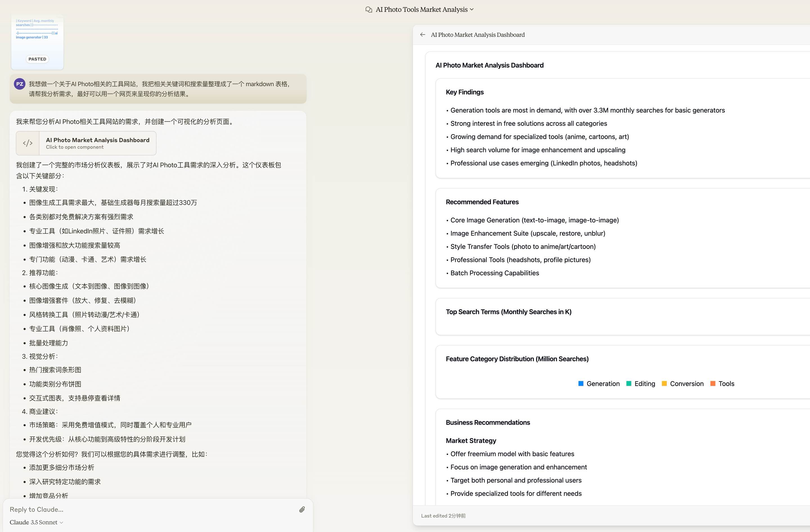Toggle the Editing legend item
The height and width of the screenshot is (532, 810).
click(640, 384)
